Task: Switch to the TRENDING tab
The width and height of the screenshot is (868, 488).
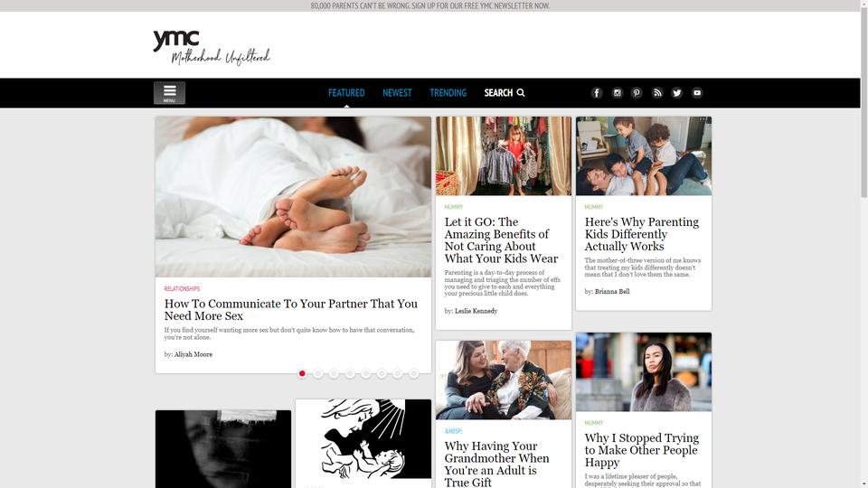Action: pos(448,93)
